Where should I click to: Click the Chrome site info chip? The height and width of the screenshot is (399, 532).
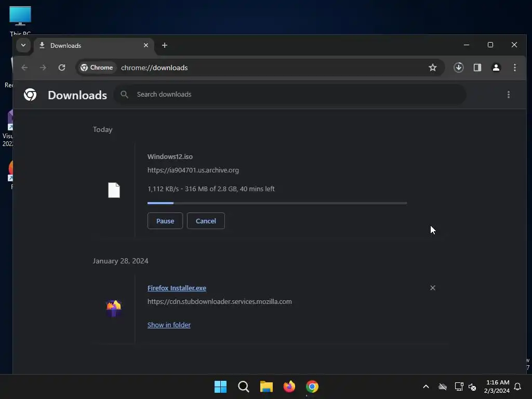97,68
